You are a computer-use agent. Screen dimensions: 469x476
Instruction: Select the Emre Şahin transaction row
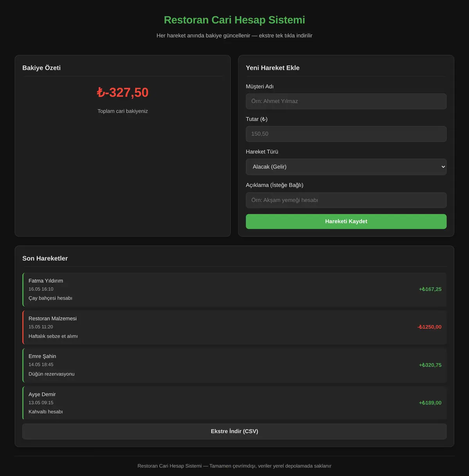(x=234, y=365)
